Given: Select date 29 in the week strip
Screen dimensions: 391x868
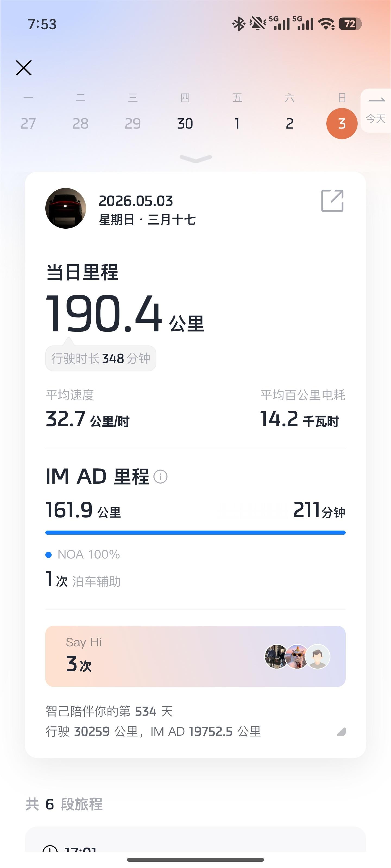Looking at the screenshot, I should click(x=133, y=124).
